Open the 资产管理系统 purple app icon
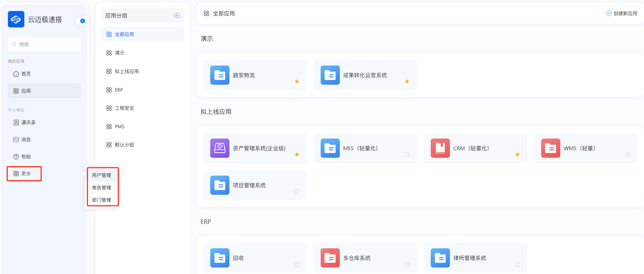Screen dimensions: 644x274 tap(219, 148)
